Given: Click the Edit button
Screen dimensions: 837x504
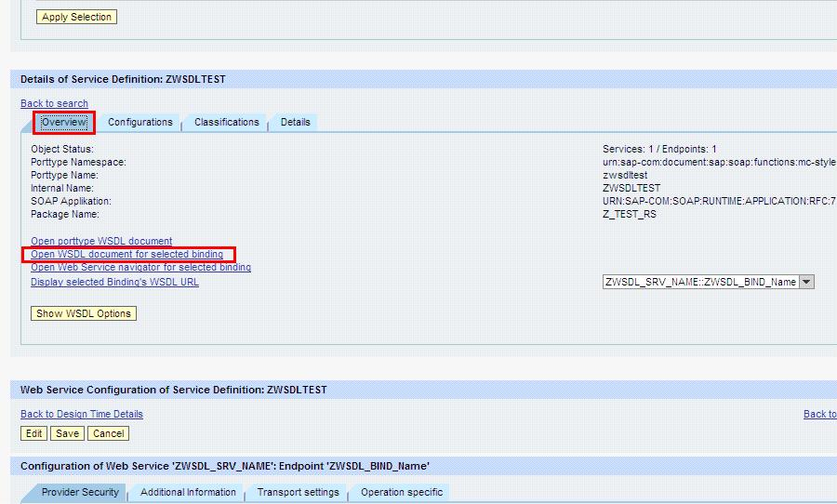Looking at the screenshot, I should coord(33,433).
